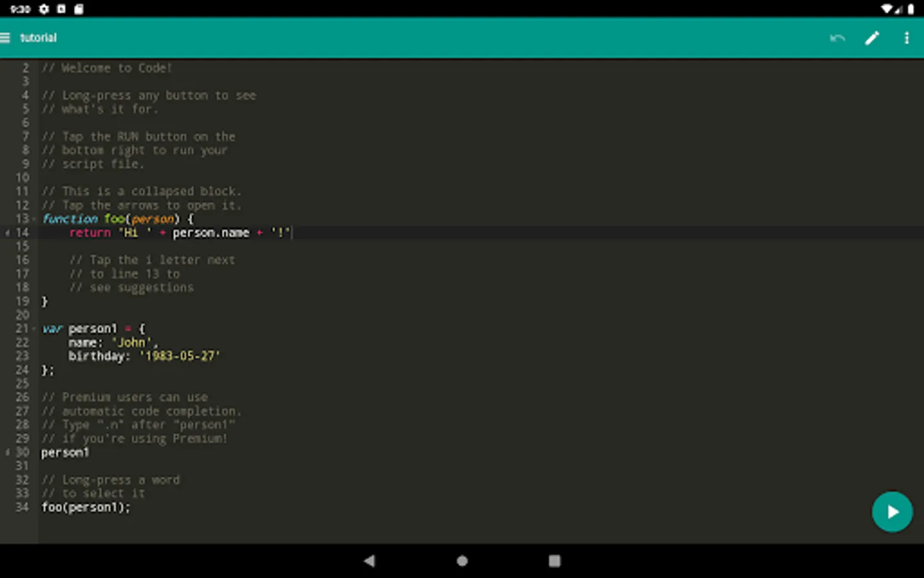The image size is (924, 578).
Task: Tap the info marker beside line 14
Action: 7,233
